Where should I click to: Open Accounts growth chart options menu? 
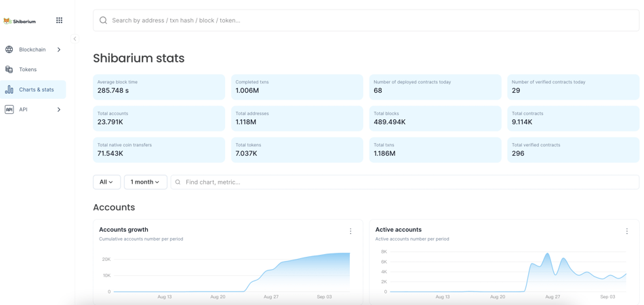350,231
